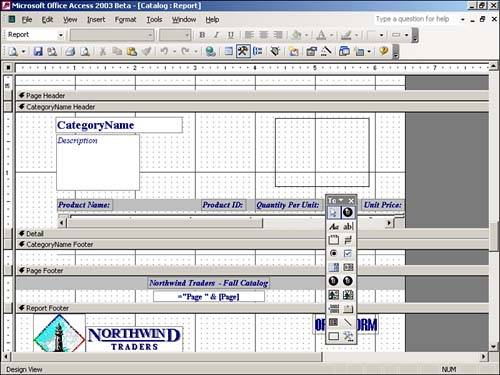Pick the Text Box tool in the toolbox

click(x=348, y=226)
